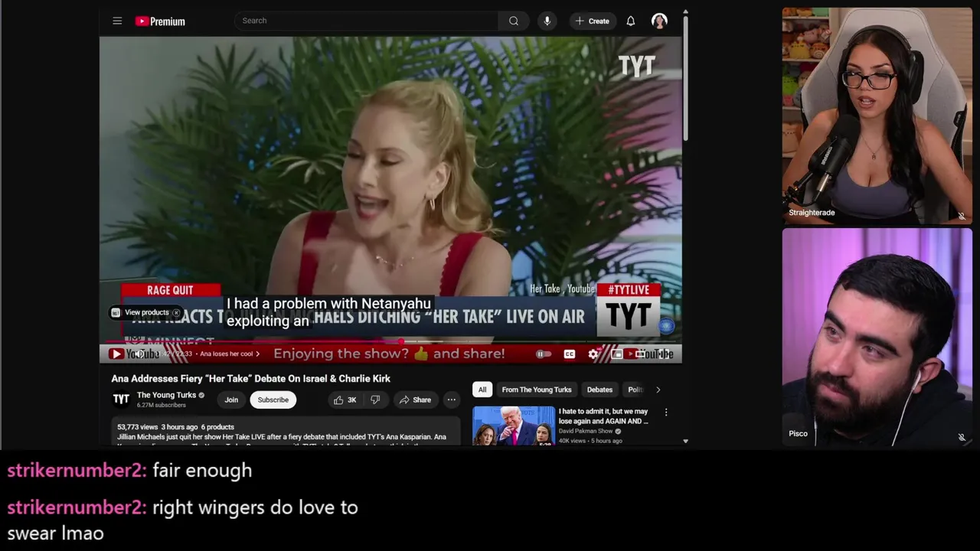This screenshot has width=980, height=551.
Task: Expand the video description box
Action: [286, 432]
